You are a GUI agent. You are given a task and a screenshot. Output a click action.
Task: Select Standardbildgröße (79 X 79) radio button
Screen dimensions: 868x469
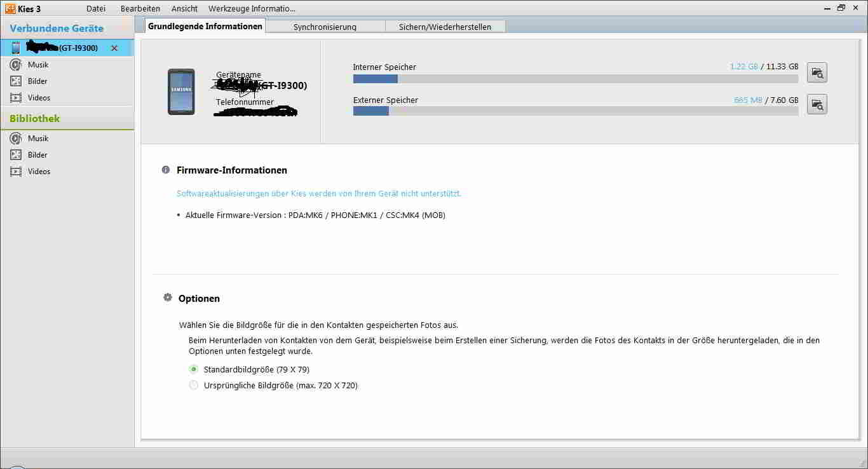click(194, 369)
